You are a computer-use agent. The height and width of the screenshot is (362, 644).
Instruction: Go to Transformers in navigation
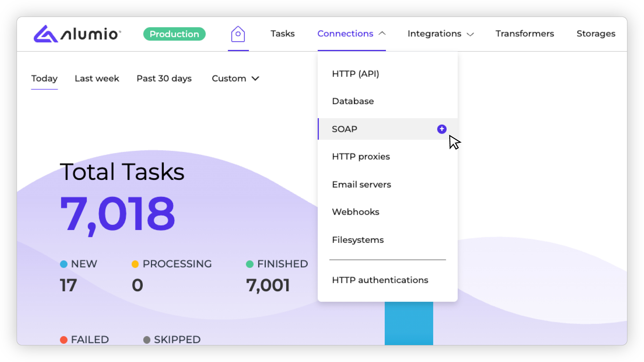coord(524,34)
